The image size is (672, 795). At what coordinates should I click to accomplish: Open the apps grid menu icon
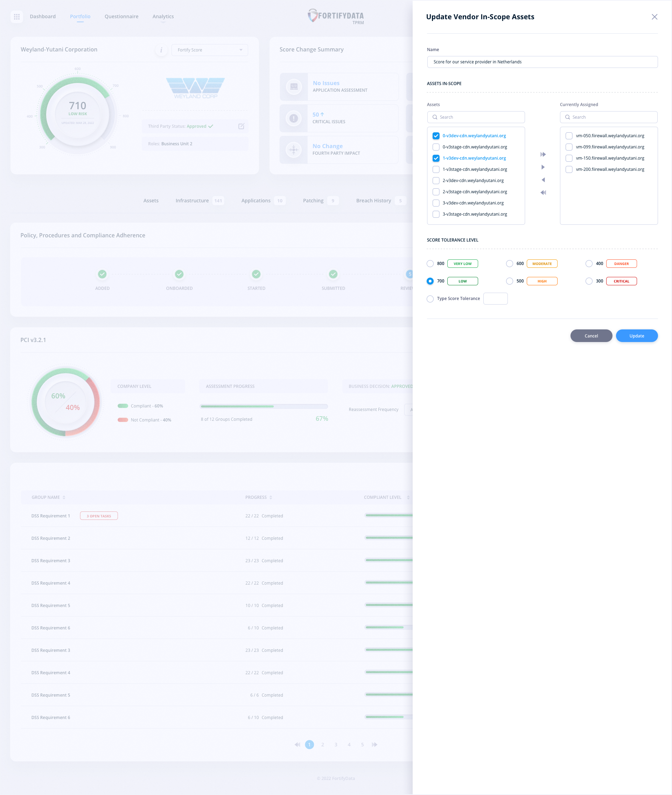(17, 16)
